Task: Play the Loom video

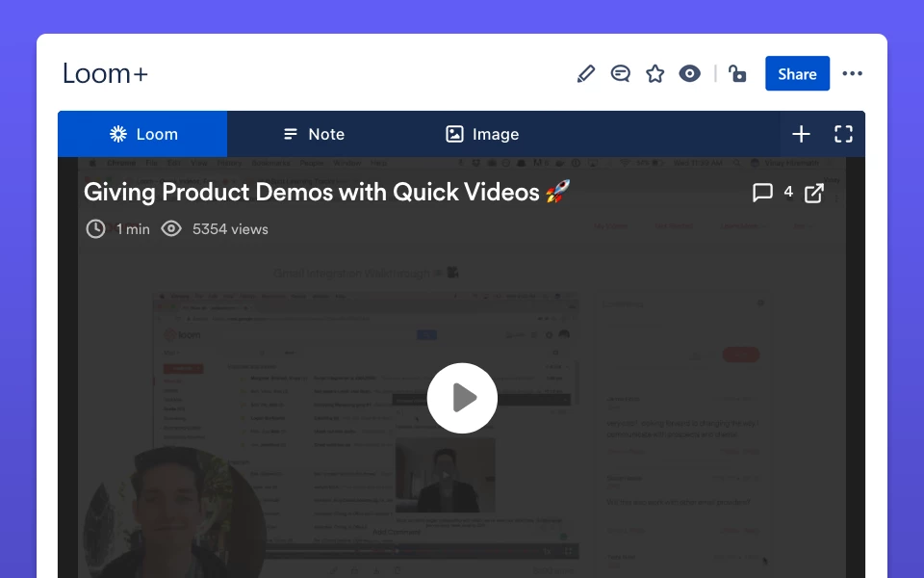Action: pos(462,398)
